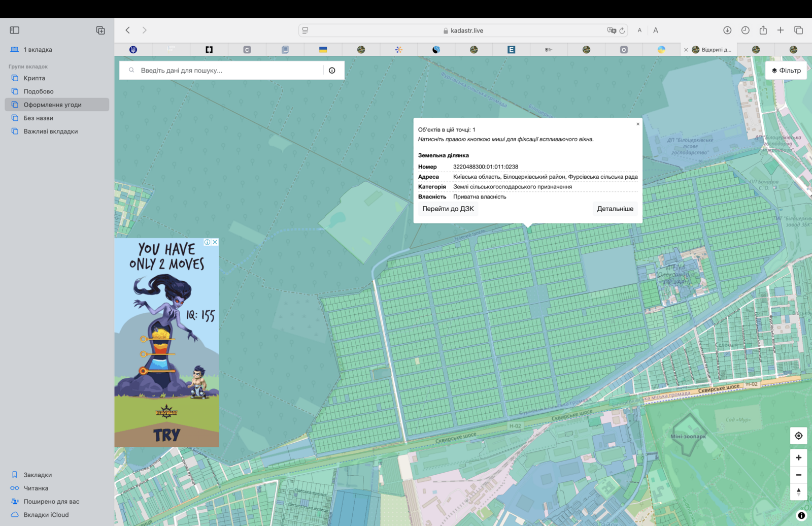Open the Фільтр layers filter

[x=786, y=71]
